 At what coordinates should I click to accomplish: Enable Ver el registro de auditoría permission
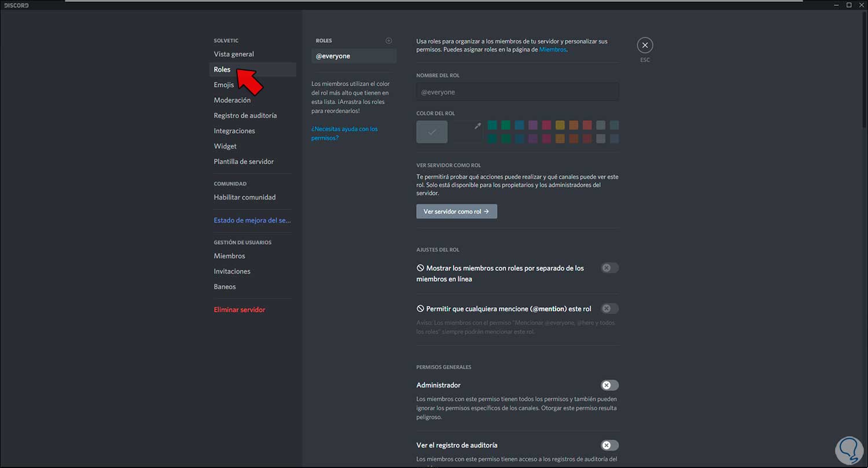[x=609, y=445]
